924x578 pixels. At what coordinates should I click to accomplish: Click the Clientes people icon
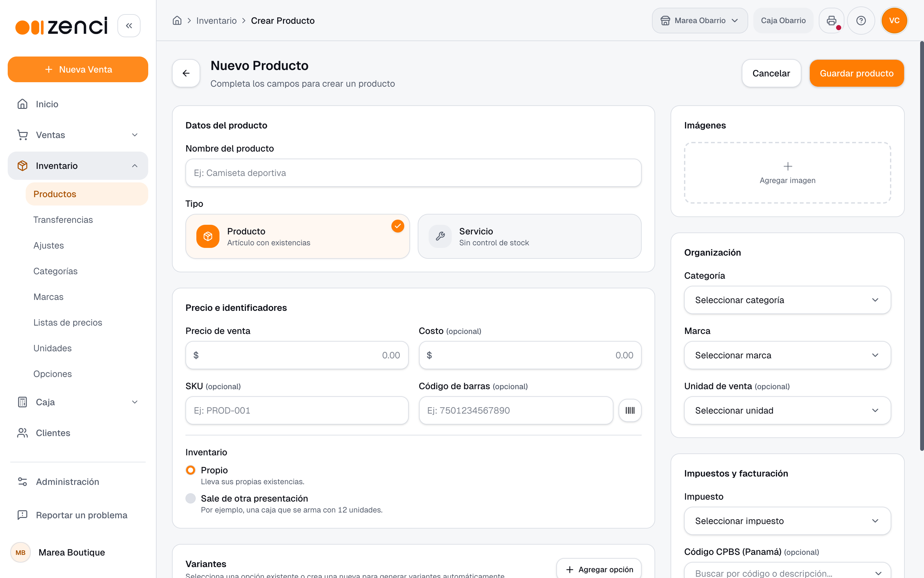22,433
